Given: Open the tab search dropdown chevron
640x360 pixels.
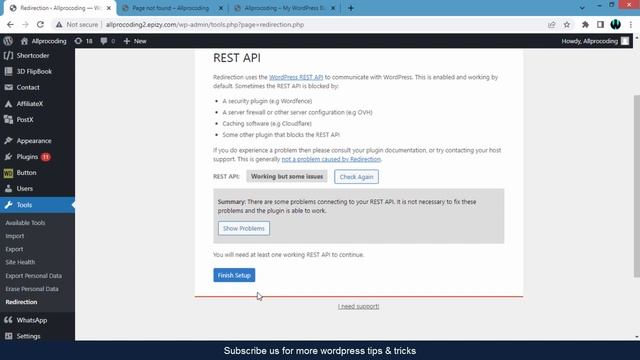Looking at the screenshot, I should [582, 8].
